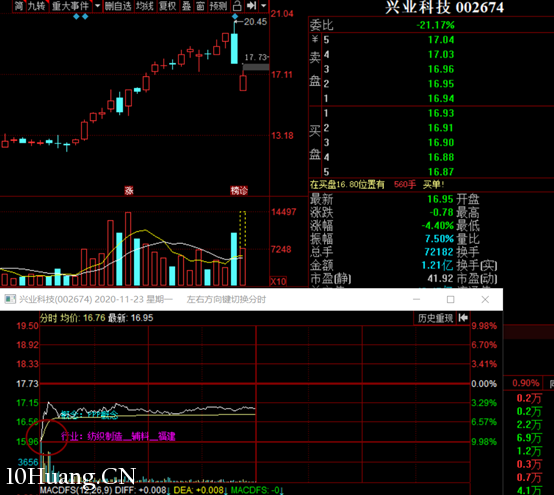The width and height of the screenshot is (554, 495).
Task: Open the 重大事件 toolbar button
Action: 70,6
